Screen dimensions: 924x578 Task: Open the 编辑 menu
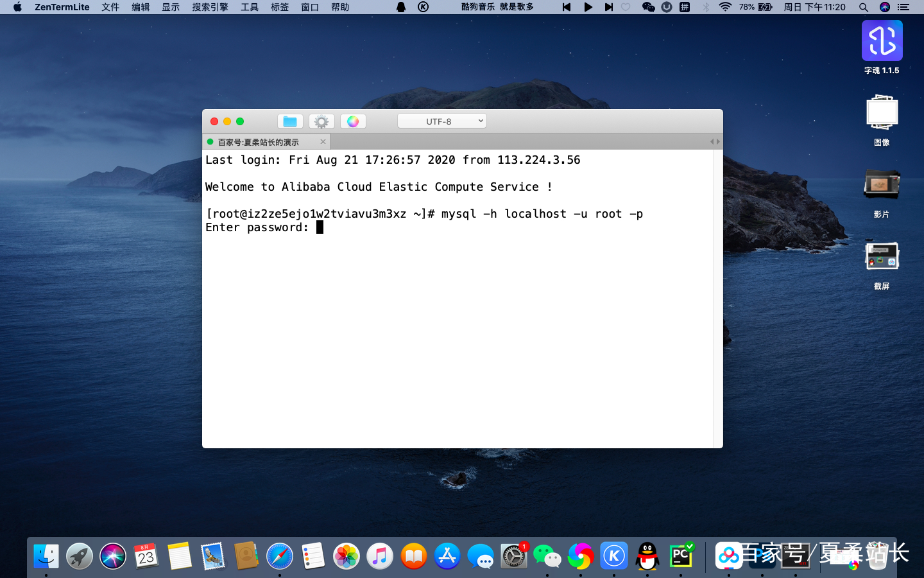(x=141, y=7)
